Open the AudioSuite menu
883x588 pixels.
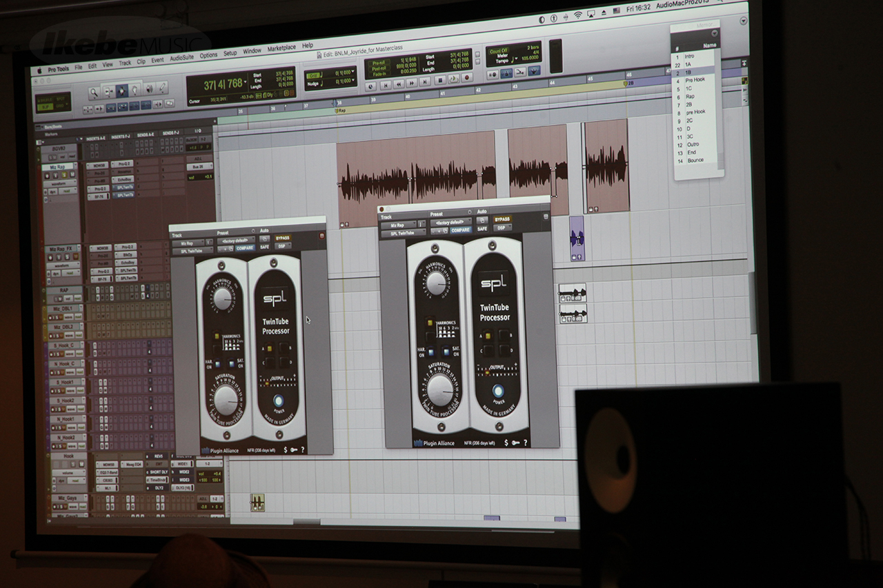coord(181,57)
